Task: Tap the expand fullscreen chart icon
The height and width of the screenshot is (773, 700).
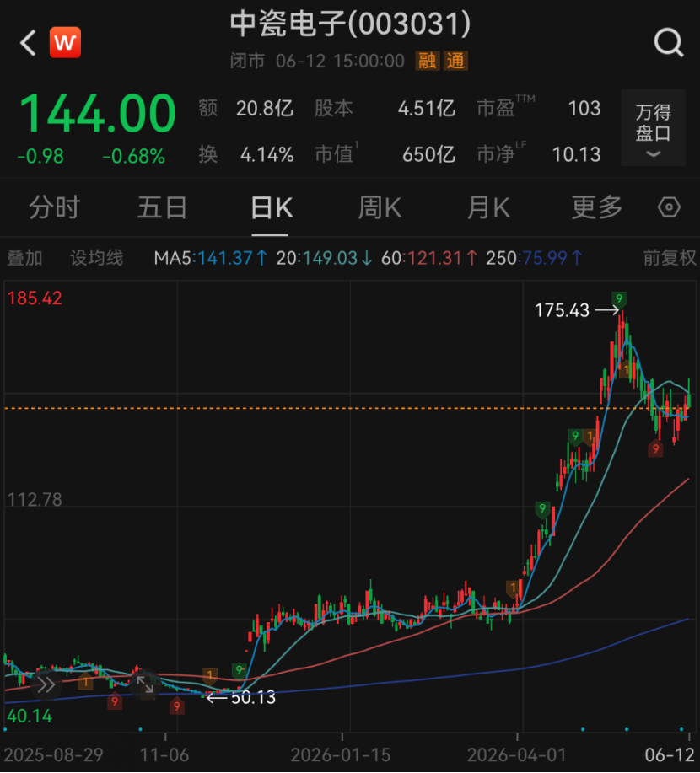Action: (145, 684)
